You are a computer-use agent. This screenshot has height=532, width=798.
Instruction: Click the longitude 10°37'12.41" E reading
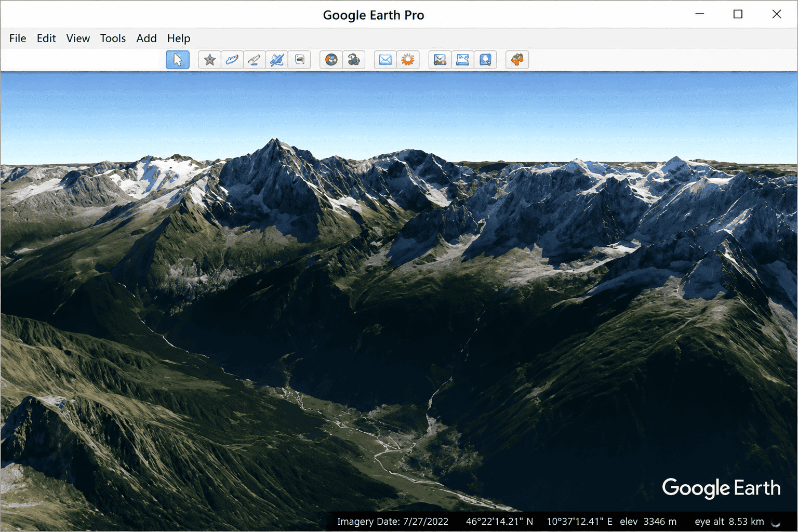coord(579,522)
